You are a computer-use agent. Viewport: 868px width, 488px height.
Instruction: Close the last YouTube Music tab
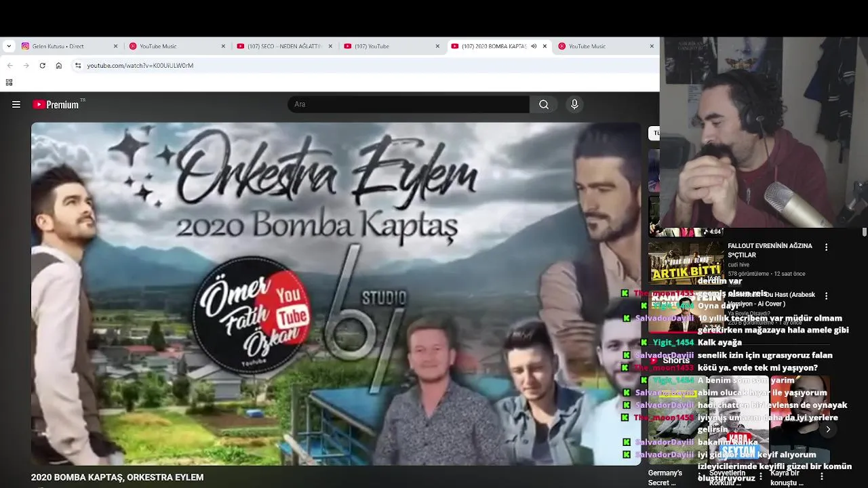pyautogui.click(x=652, y=46)
